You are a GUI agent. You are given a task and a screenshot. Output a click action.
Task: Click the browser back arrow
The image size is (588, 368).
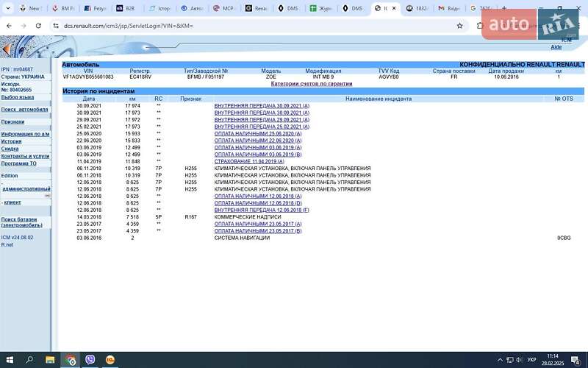tap(9, 26)
